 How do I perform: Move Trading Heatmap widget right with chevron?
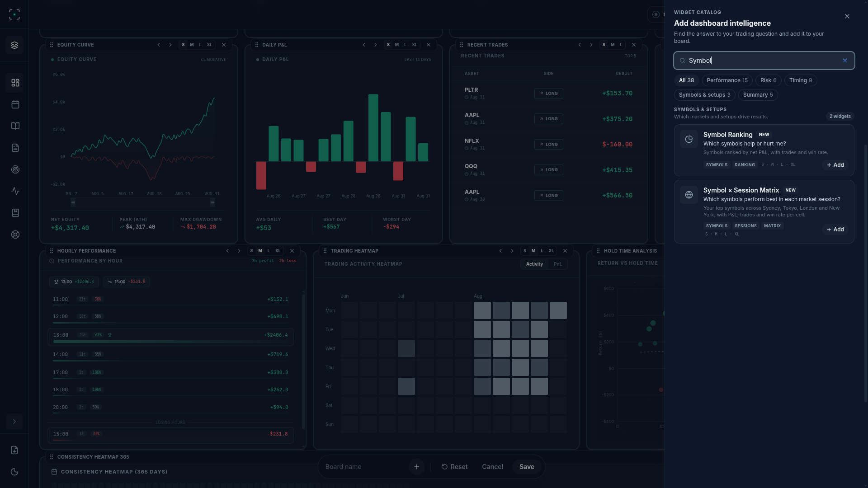(x=512, y=251)
